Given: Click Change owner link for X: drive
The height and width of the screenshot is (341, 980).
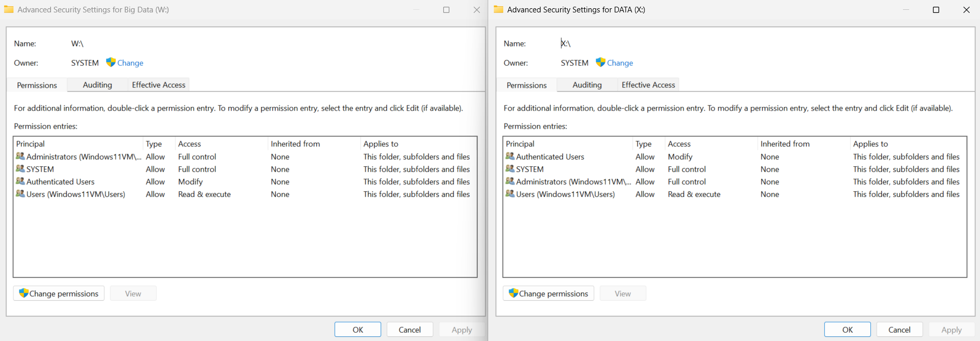Looking at the screenshot, I should [620, 63].
